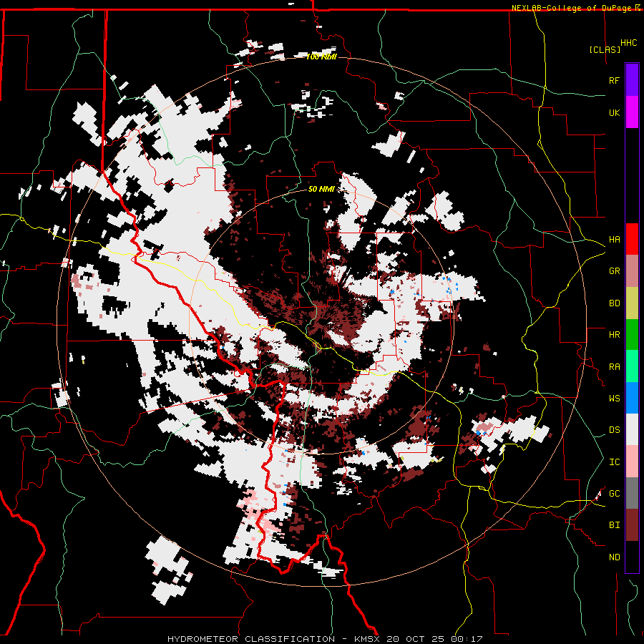644x644 pixels.
Task: Click the RA legend label
Action: pyautogui.click(x=614, y=367)
